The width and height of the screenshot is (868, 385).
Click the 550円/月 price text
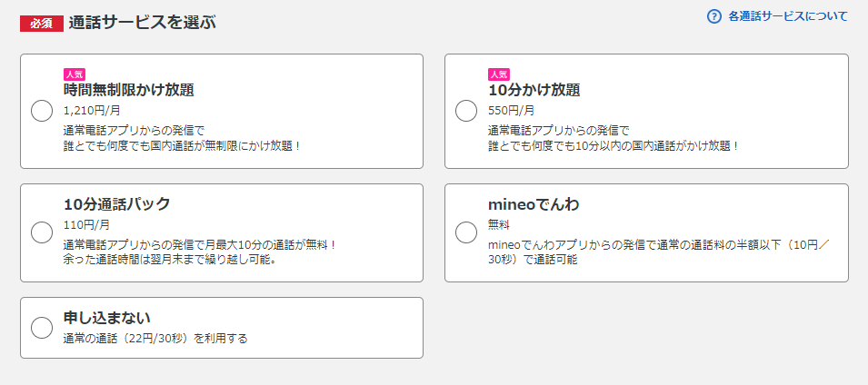coord(511,111)
